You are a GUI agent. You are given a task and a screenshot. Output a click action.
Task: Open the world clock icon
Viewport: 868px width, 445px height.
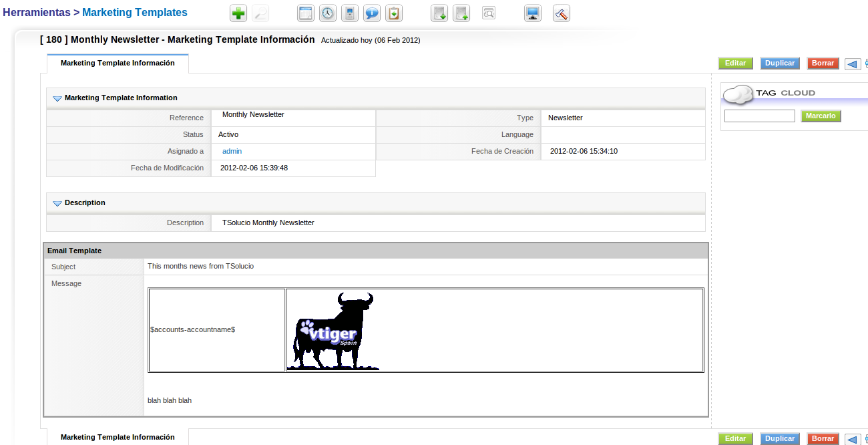pyautogui.click(x=328, y=13)
